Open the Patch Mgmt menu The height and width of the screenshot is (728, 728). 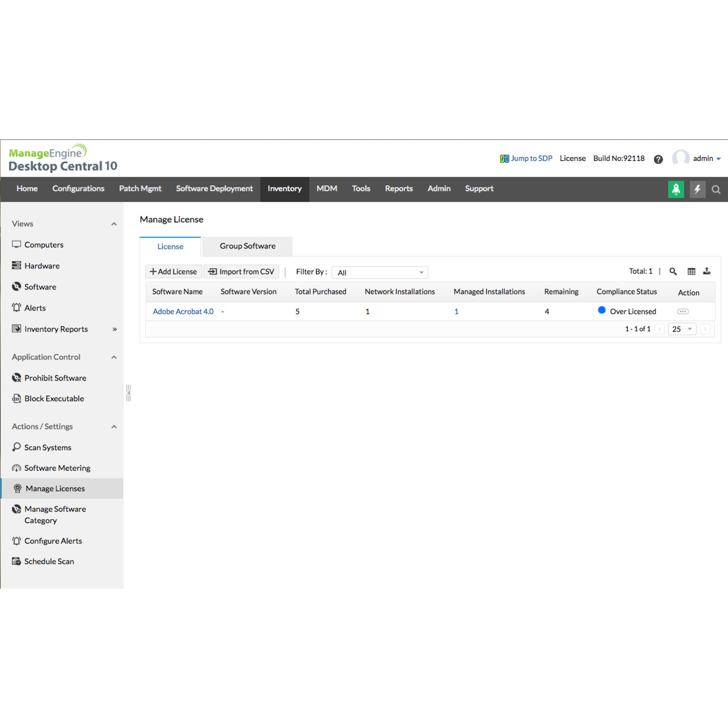[140, 188]
